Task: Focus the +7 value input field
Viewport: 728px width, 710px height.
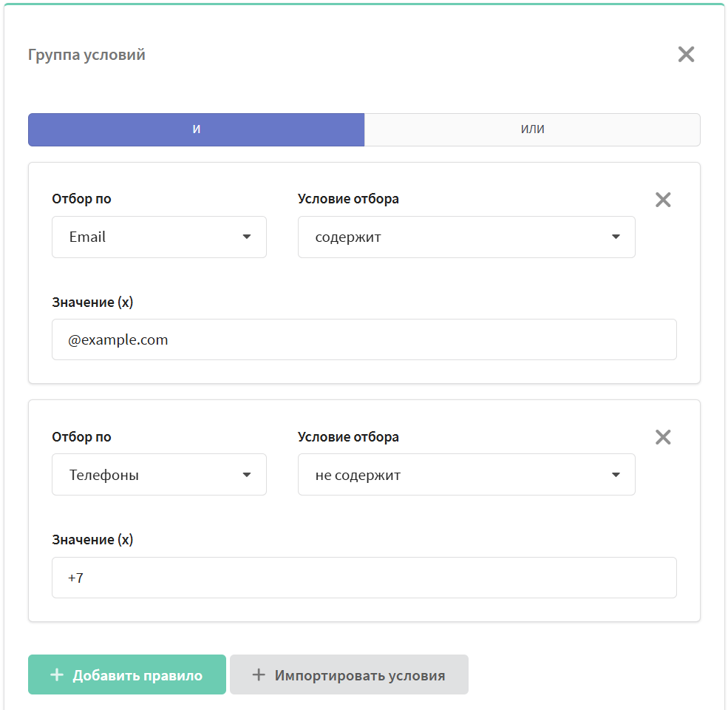Action: (x=364, y=578)
